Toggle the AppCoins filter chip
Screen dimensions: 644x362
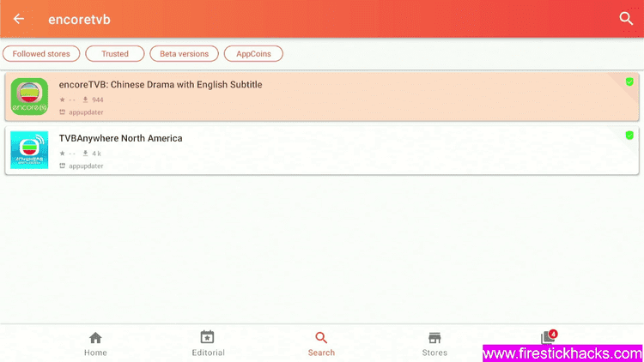253,54
